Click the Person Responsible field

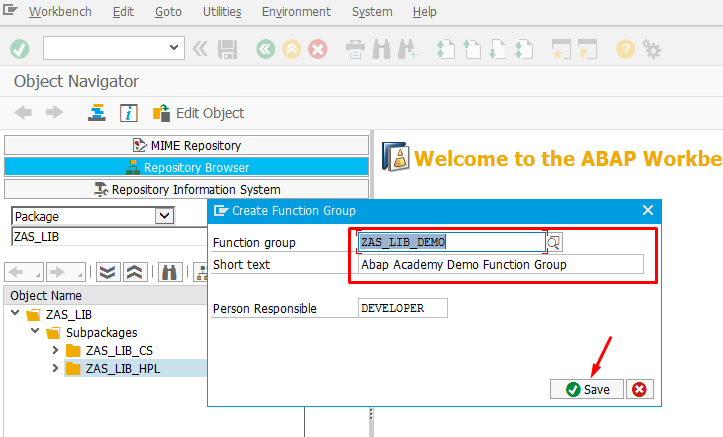pos(403,308)
